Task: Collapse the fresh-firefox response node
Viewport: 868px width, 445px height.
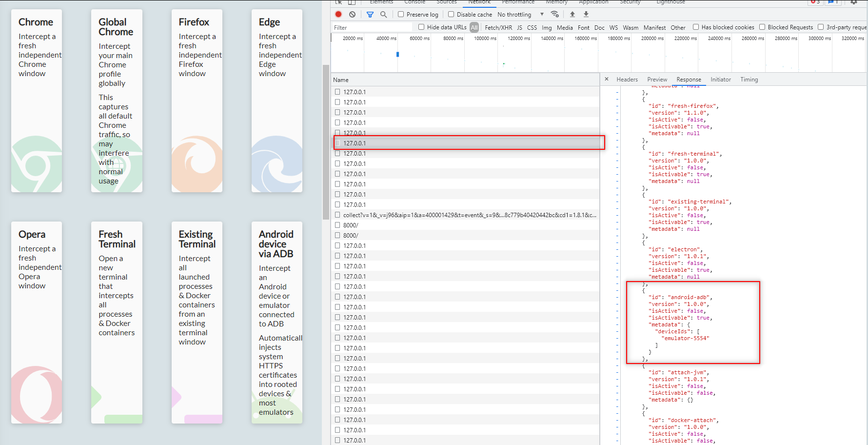Action: (617, 99)
